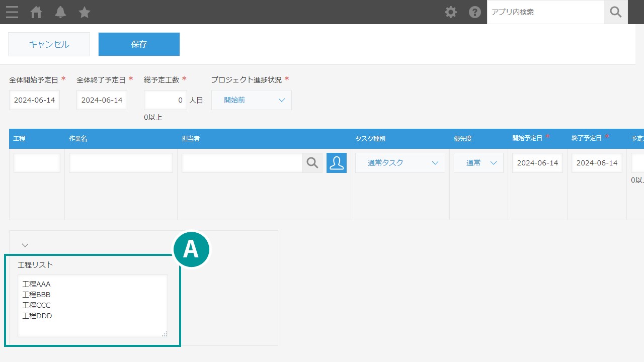This screenshot has width=644, height=362.
Task: Focus the アプリ内検索 search box
Action: [545, 12]
